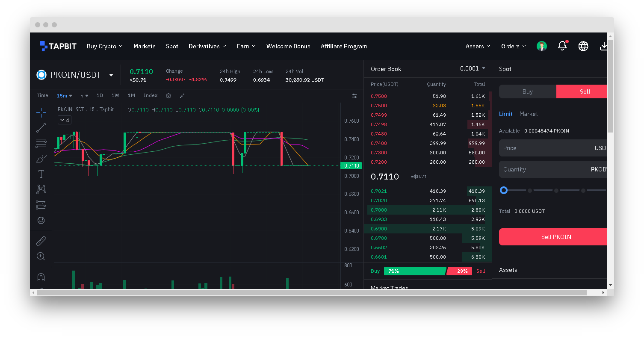Click the vertical page scrollbar

tap(611, 85)
